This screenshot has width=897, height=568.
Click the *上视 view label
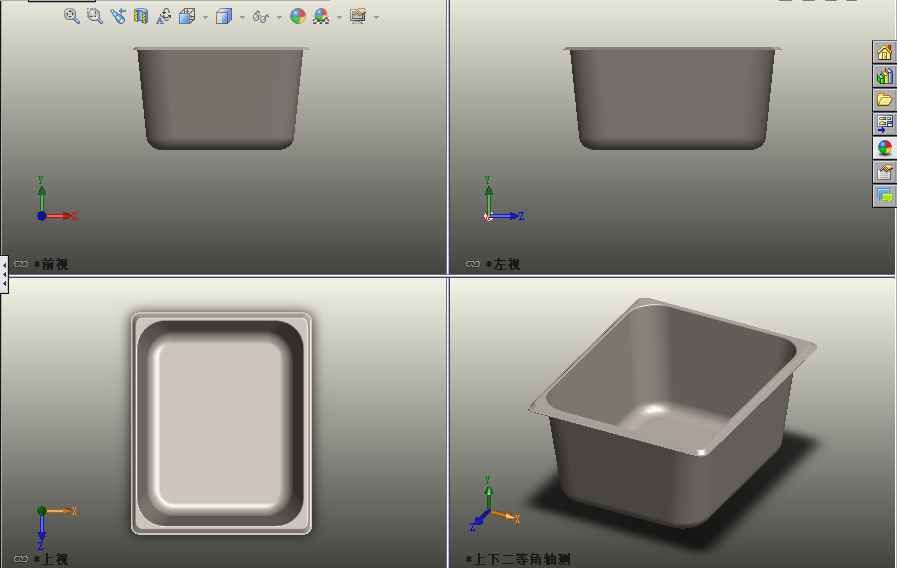(x=51, y=559)
